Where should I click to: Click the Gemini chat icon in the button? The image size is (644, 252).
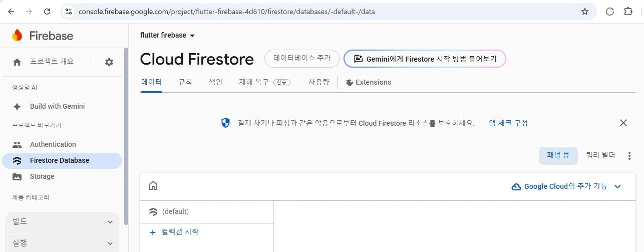(x=358, y=59)
